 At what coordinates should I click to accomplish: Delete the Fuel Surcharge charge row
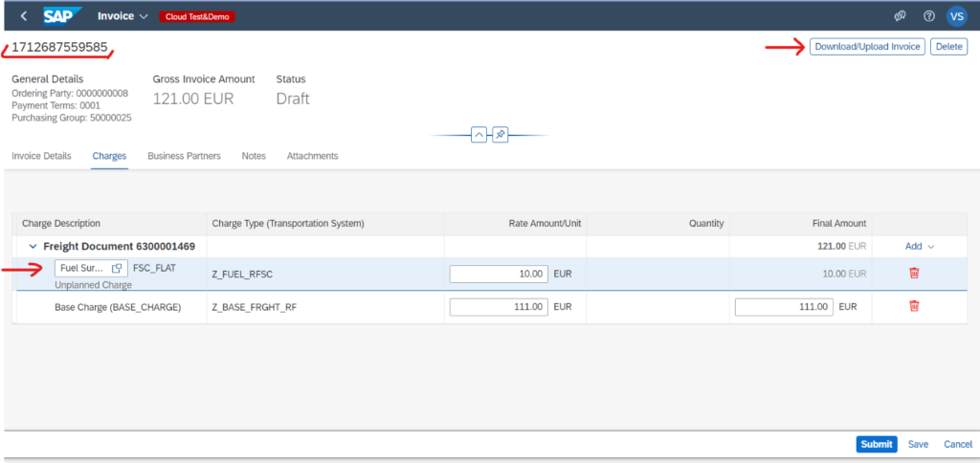pyautogui.click(x=914, y=274)
